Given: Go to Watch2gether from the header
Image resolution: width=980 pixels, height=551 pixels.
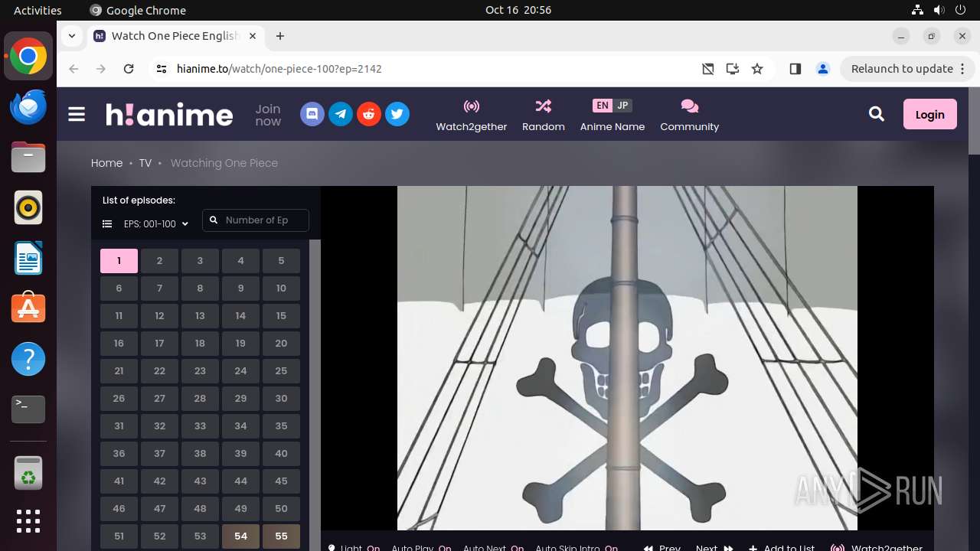Looking at the screenshot, I should tap(472, 115).
